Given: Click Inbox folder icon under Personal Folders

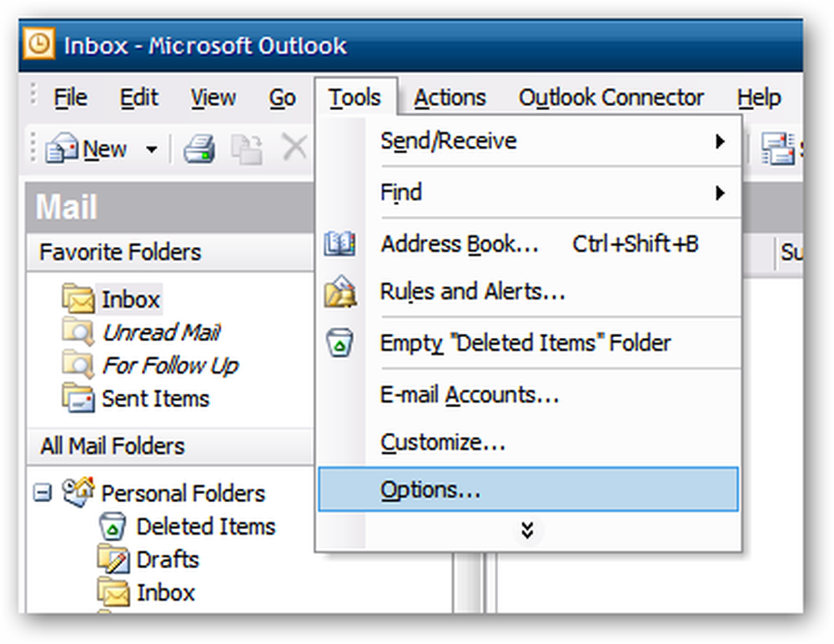Looking at the screenshot, I should tap(113, 591).
